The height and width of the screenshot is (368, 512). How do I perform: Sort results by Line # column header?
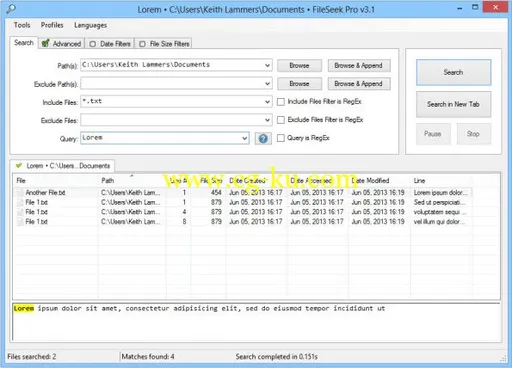click(x=179, y=181)
